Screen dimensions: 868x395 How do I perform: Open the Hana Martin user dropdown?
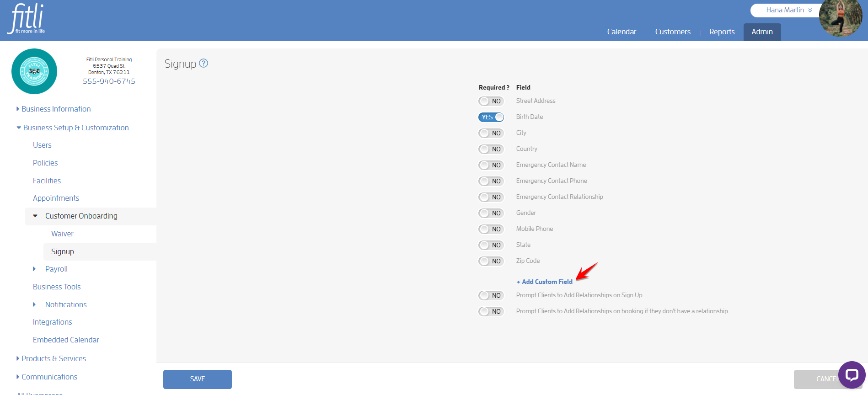[x=789, y=10]
